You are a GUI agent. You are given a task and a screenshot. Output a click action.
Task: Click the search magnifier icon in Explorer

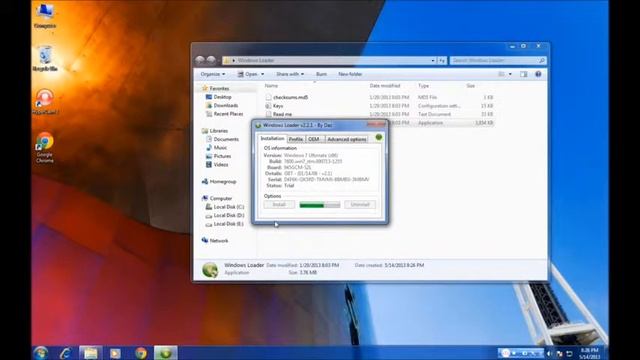tap(542, 60)
